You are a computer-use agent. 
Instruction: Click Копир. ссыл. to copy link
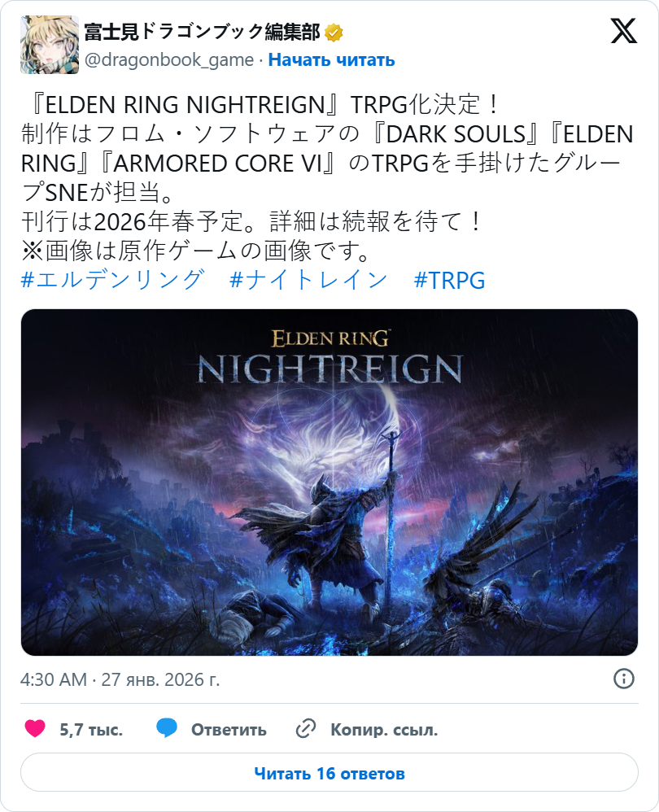[x=384, y=729]
